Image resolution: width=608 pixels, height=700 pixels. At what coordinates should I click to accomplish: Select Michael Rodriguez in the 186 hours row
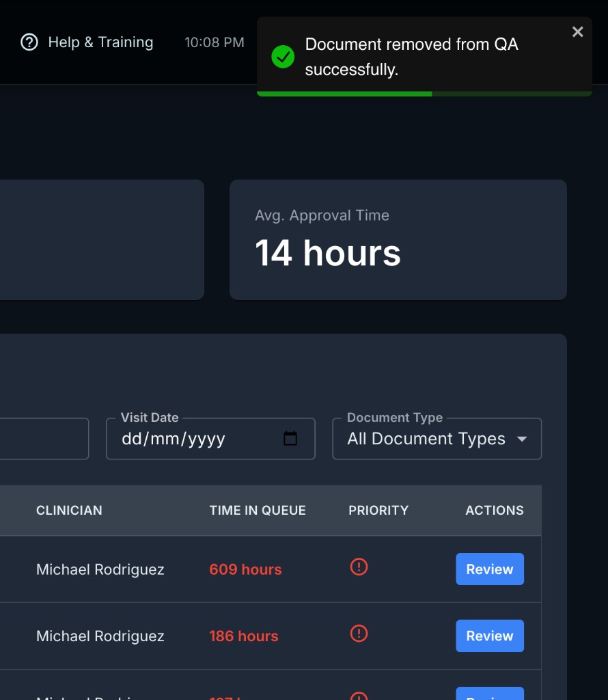(100, 636)
